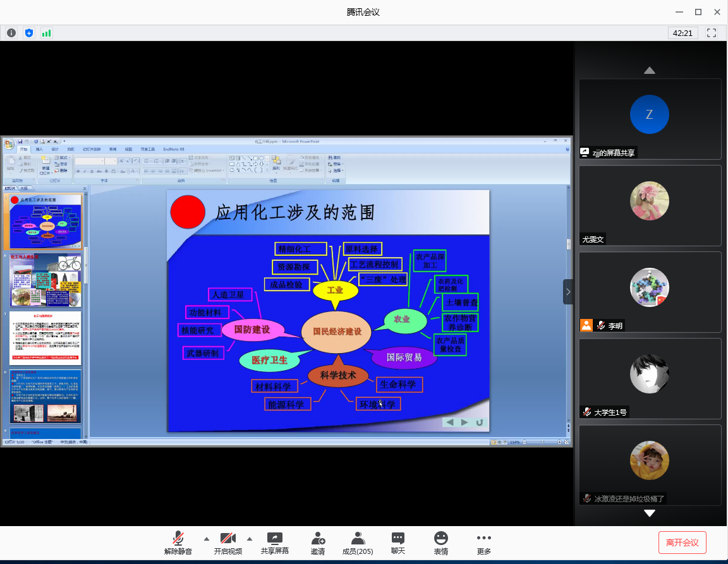Turn on camera with 开启视频
This screenshot has height=564, width=728.
coord(227,543)
